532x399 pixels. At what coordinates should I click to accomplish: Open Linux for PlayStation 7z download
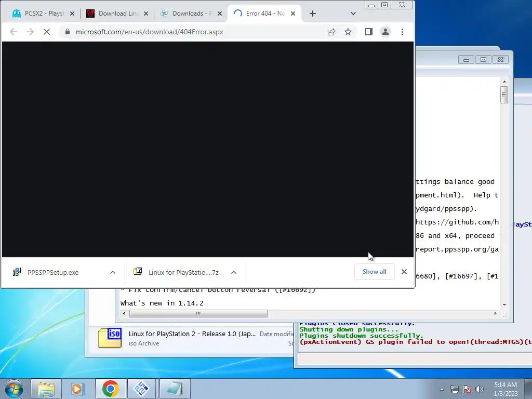pyautogui.click(x=177, y=272)
